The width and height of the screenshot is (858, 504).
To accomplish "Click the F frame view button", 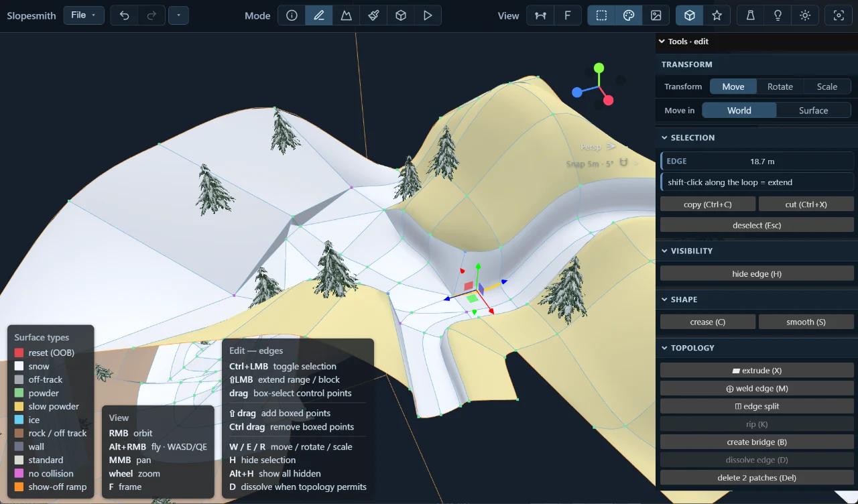I will coord(568,15).
